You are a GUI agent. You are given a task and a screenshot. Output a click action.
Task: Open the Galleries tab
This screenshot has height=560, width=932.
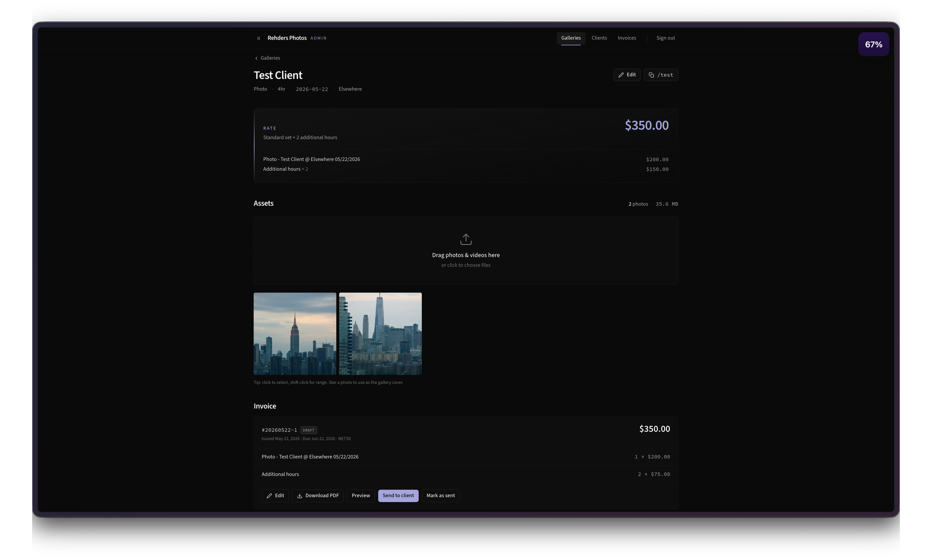pos(570,38)
